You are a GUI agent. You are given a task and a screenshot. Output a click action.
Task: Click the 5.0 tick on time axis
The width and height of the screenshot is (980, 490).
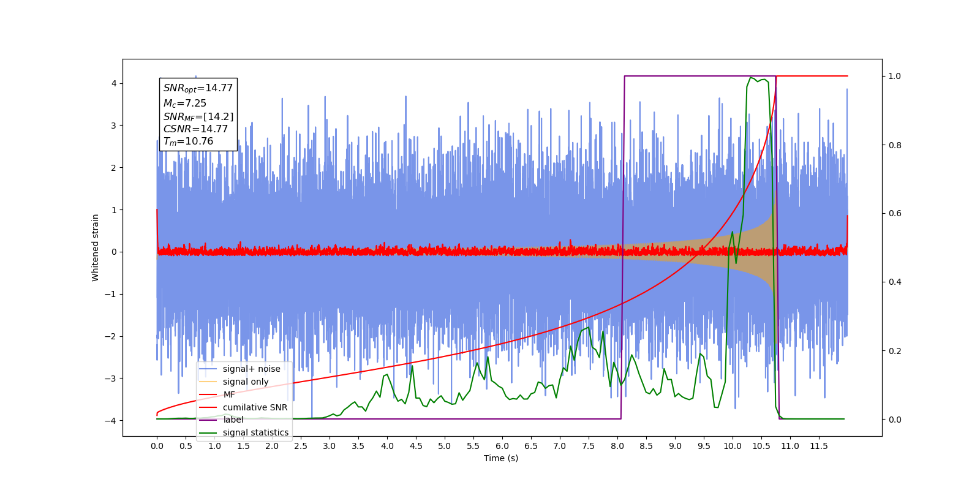(445, 446)
